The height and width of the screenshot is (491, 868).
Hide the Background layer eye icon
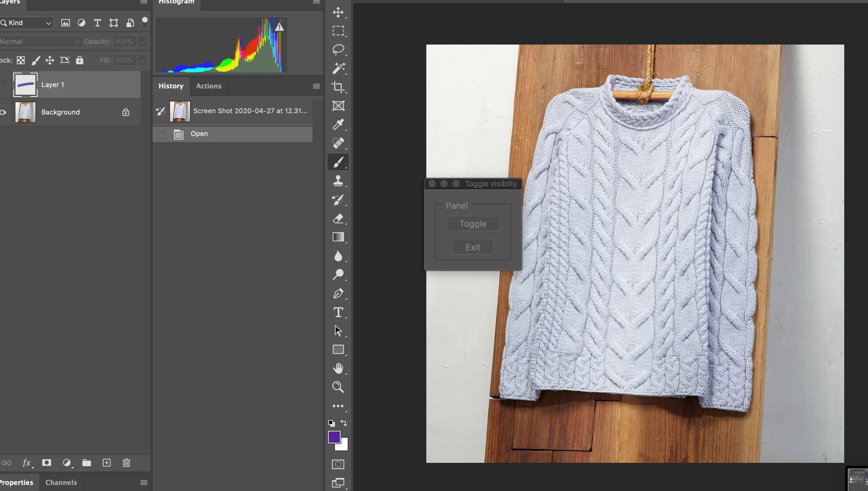[x=3, y=112]
